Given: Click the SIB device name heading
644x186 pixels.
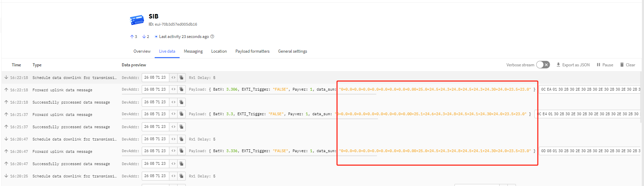Looking at the screenshot, I should tap(154, 16).
